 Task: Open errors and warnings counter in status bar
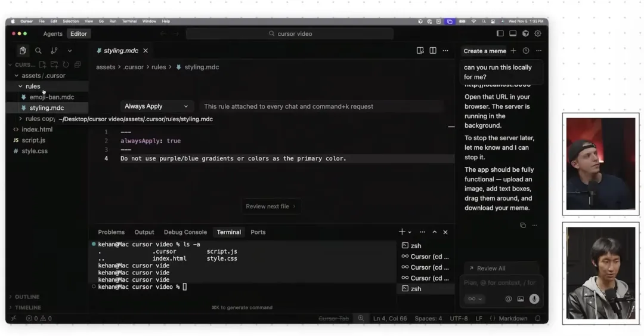click(39, 318)
